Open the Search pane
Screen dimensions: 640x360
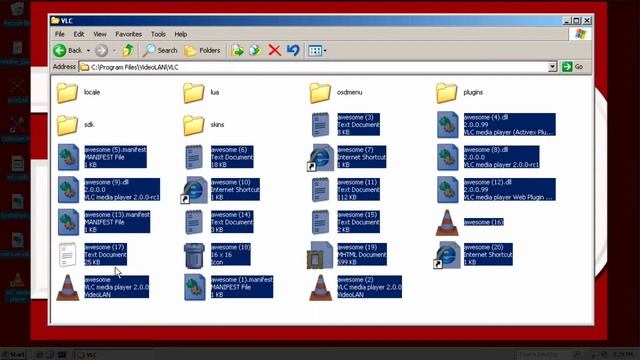pyautogui.click(x=160, y=51)
